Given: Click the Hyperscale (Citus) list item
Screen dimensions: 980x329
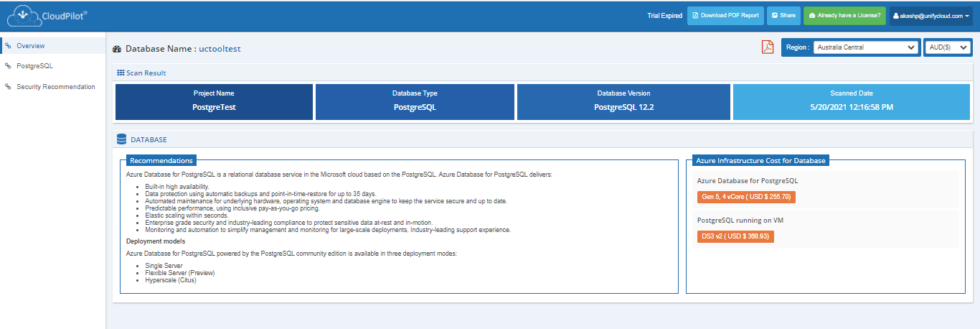Looking at the screenshot, I should tap(171, 280).
